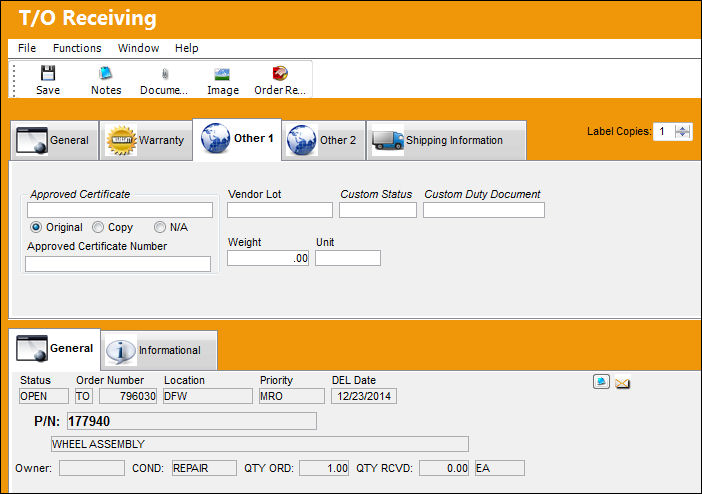Screen dimensions: 702x494
Task: Click the Order Receiving toolbar icon
Action: click(280, 73)
